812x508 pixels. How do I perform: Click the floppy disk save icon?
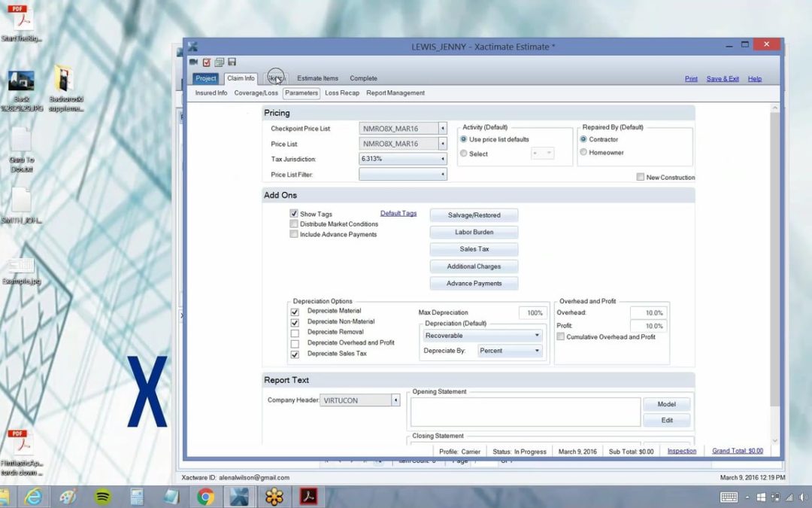click(x=232, y=62)
